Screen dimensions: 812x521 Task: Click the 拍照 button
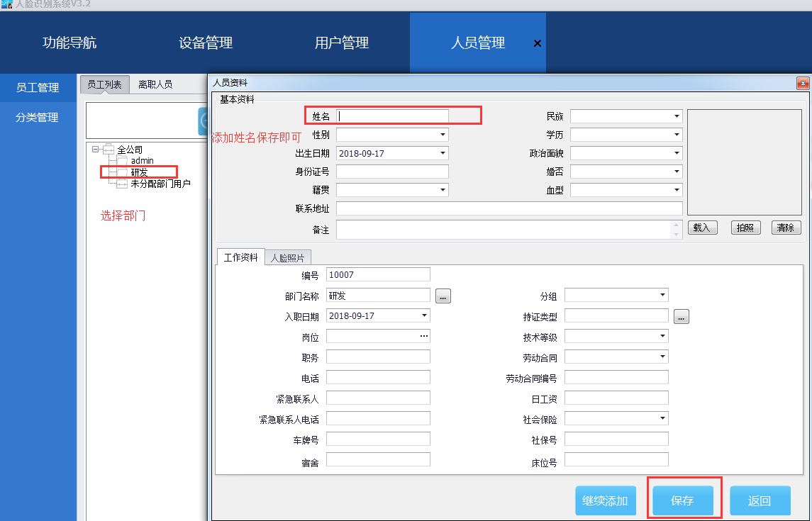tap(746, 228)
